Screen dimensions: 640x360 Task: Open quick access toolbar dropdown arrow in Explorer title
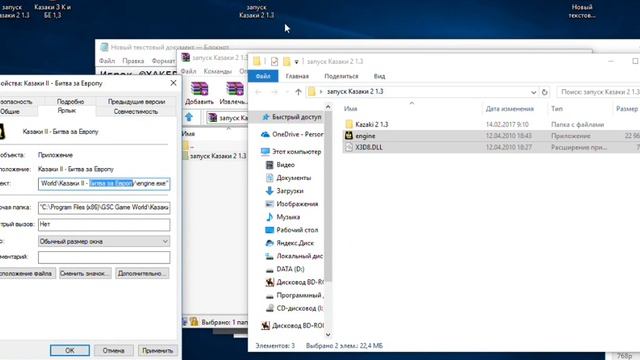[296, 62]
